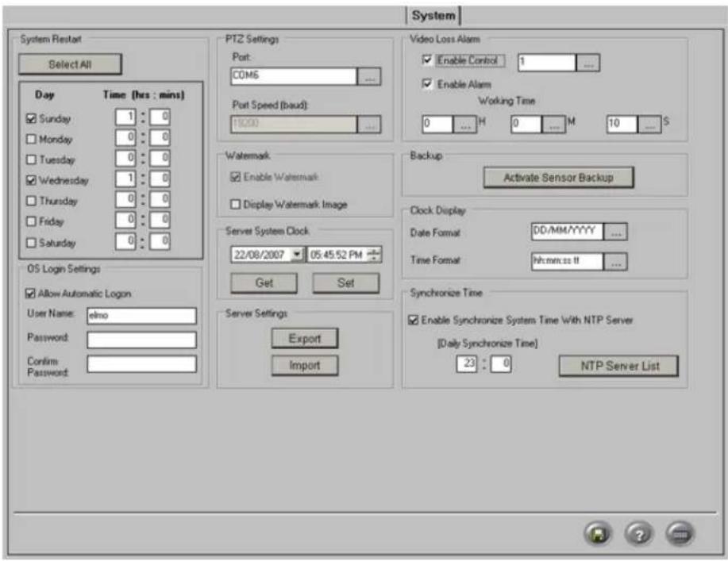This screenshot has height=561, width=728.
Task: Click the green save icon at bottom
Action: [598, 533]
